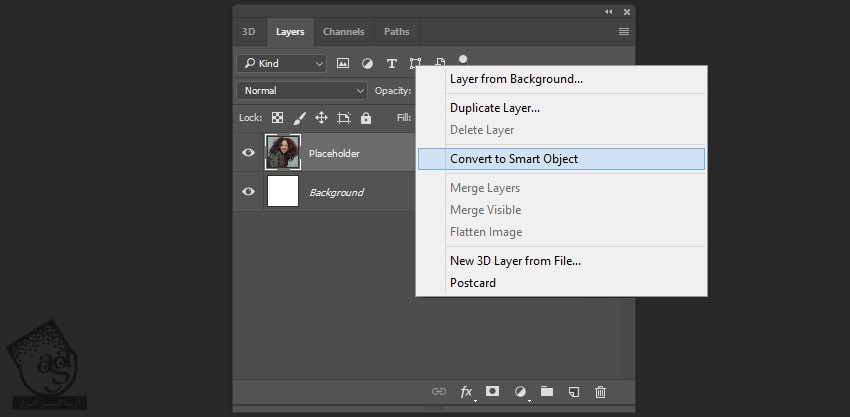The width and height of the screenshot is (850, 417).
Task: Click the delete layer trash icon
Action: point(600,392)
